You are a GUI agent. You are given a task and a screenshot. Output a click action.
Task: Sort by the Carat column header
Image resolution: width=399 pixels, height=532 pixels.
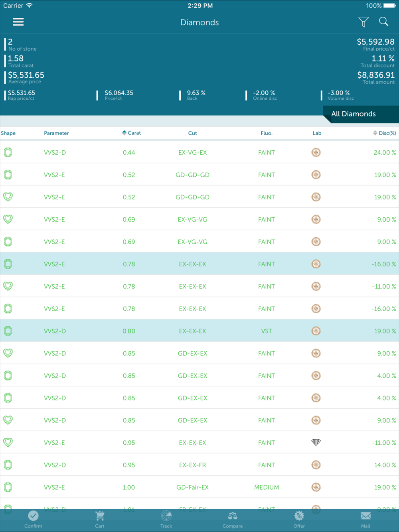point(132,133)
